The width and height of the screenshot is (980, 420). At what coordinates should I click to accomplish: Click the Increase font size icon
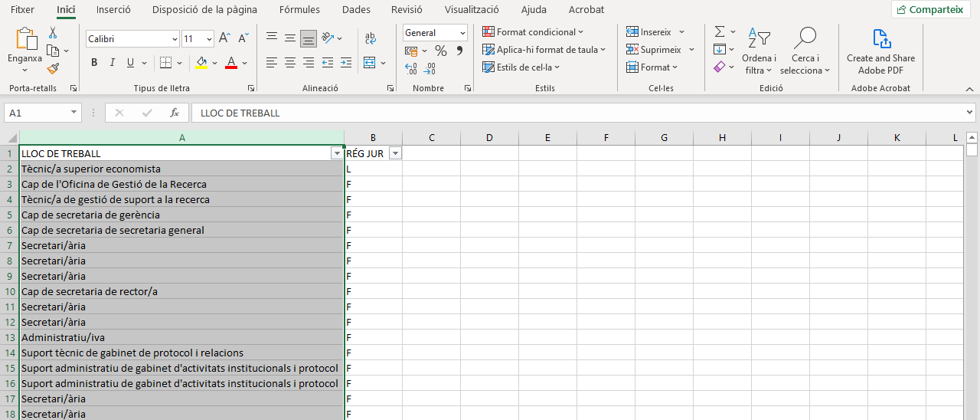[x=224, y=38]
